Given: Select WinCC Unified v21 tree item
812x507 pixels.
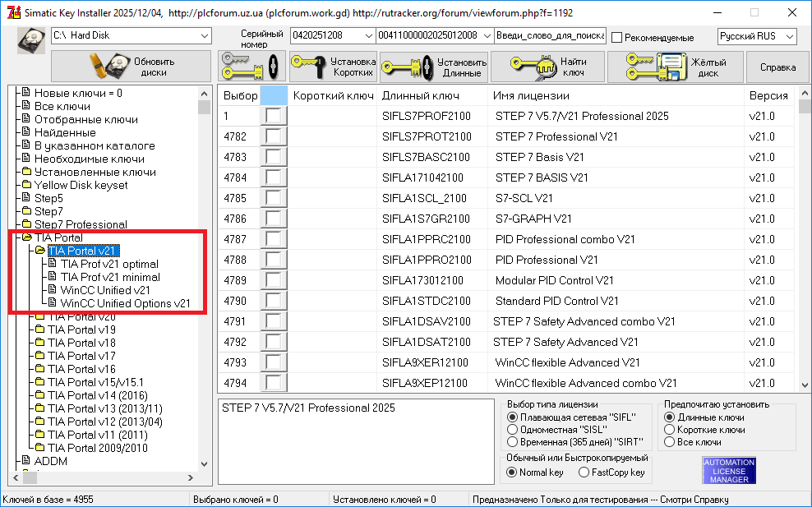Looking at the screenshot, I should point(105,290).
